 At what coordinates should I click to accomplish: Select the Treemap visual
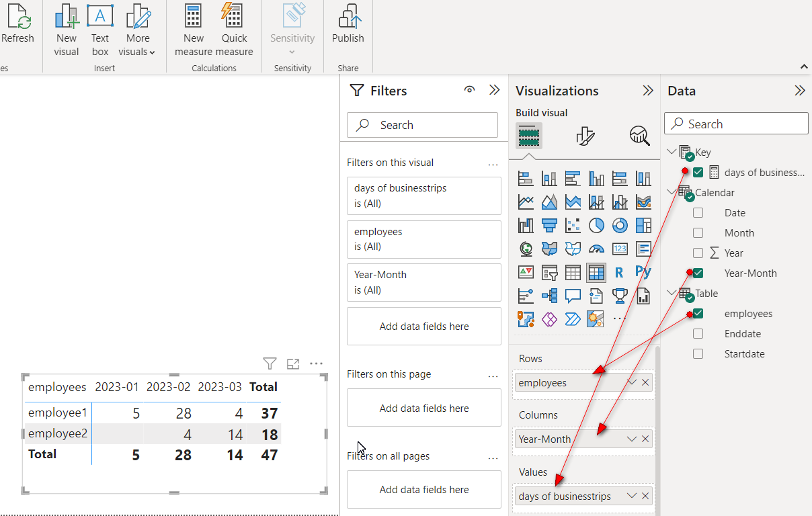pyautogui.click(x=643, y=225)
